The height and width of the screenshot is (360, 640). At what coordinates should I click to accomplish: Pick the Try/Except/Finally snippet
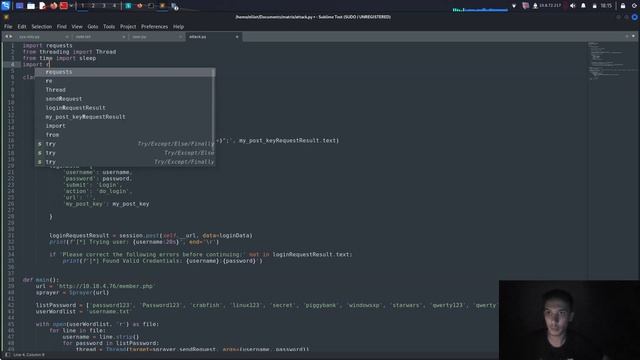(125, 162)
